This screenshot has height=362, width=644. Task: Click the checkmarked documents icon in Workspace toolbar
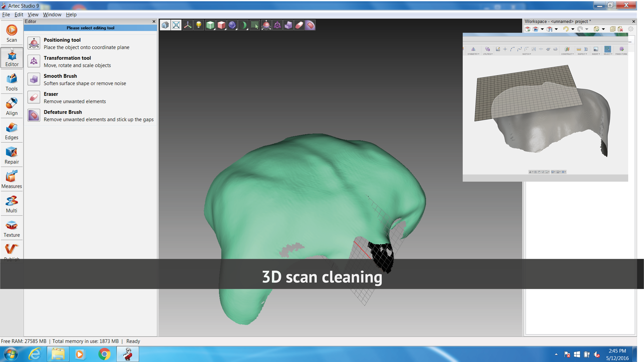tap(597, 29)
